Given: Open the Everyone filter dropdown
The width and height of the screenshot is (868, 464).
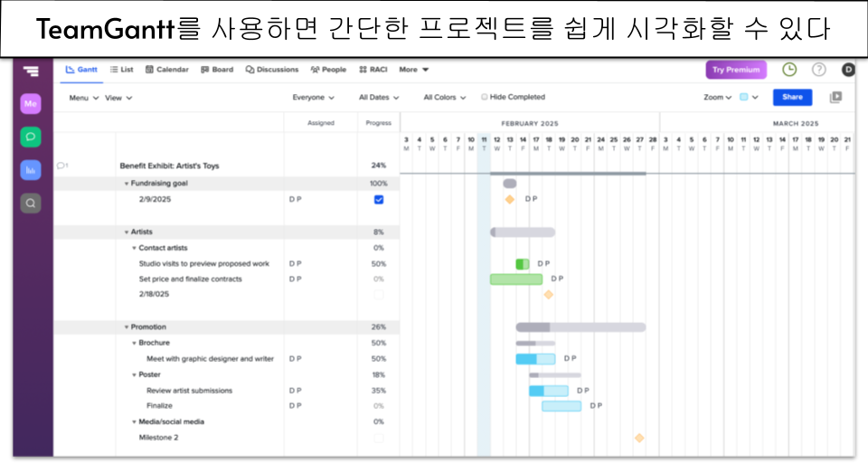Looking at the screenshot, I should (x=314, y=98).
